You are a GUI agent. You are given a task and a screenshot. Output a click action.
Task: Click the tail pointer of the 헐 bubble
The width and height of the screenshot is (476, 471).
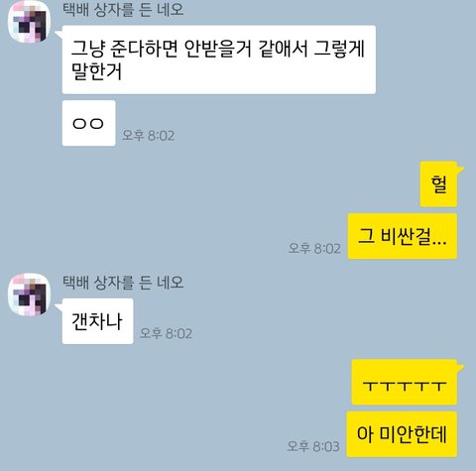pyautogui.click(x=461, y=170)
